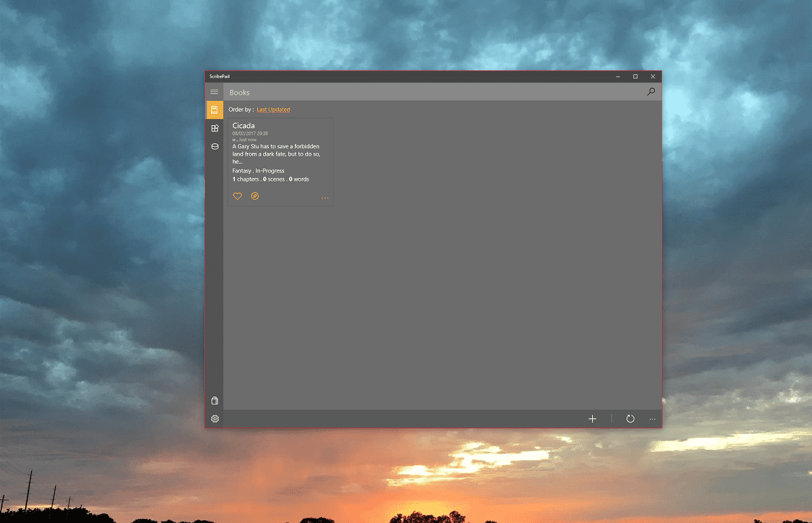Expand the orange ellipsis on Cicada card

[x=325, y=198]
